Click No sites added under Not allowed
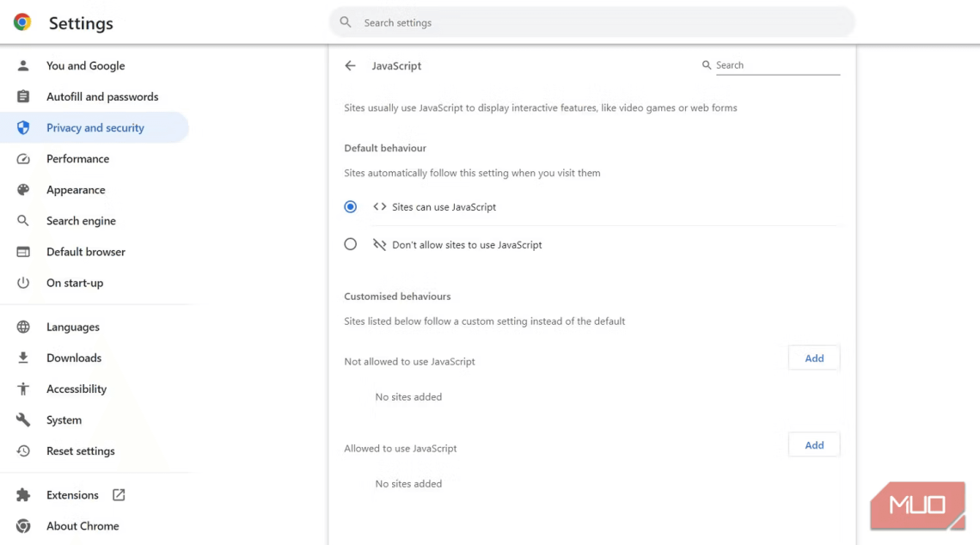The height and width of the screenshot is (545, 980). (x=408, y=397)
